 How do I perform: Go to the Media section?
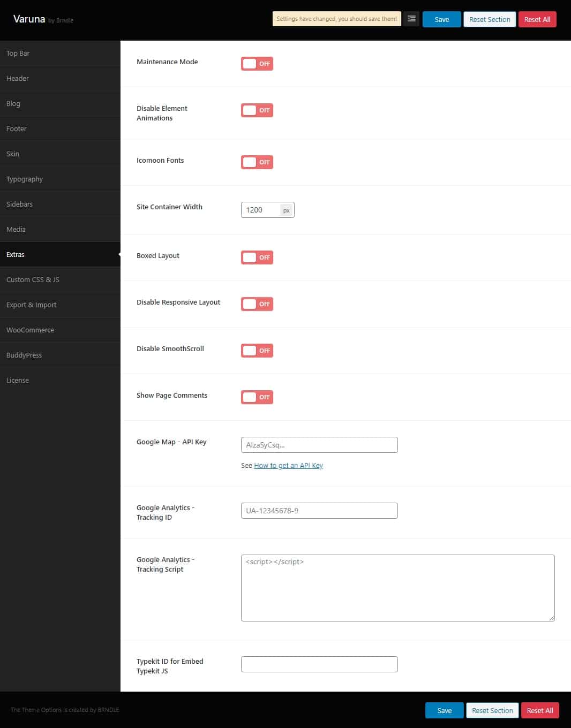coord(60,230)
